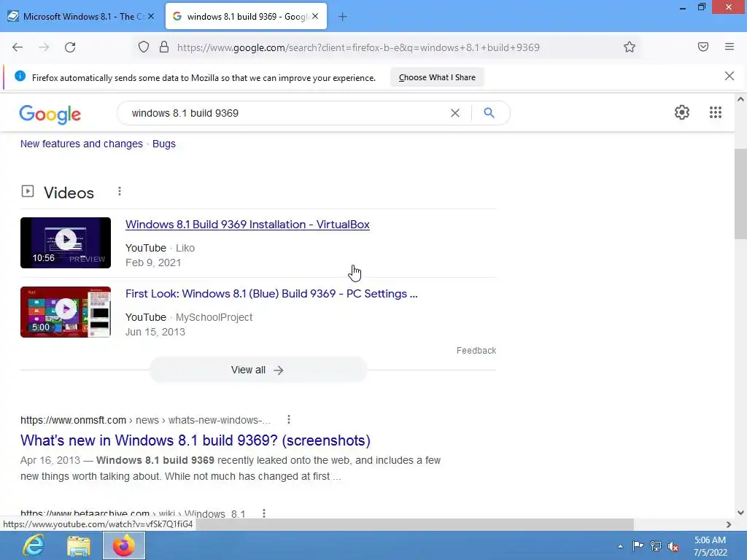Open First Look Windows 8.1 Blue link
This screenshot has height=560, width=747.
point(271,293)
